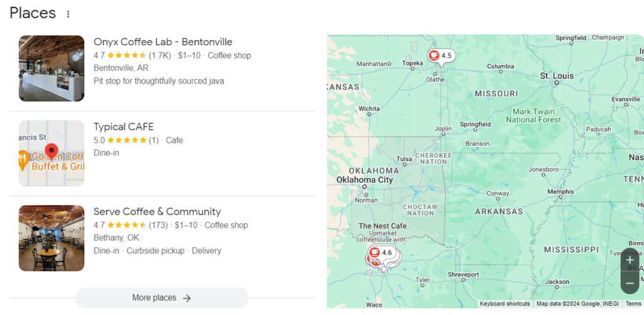Viewport: 644px width, 315px height.
Task: Click the red pin on Typical CAFE thumbnail
Action: [x=52, y=151]
